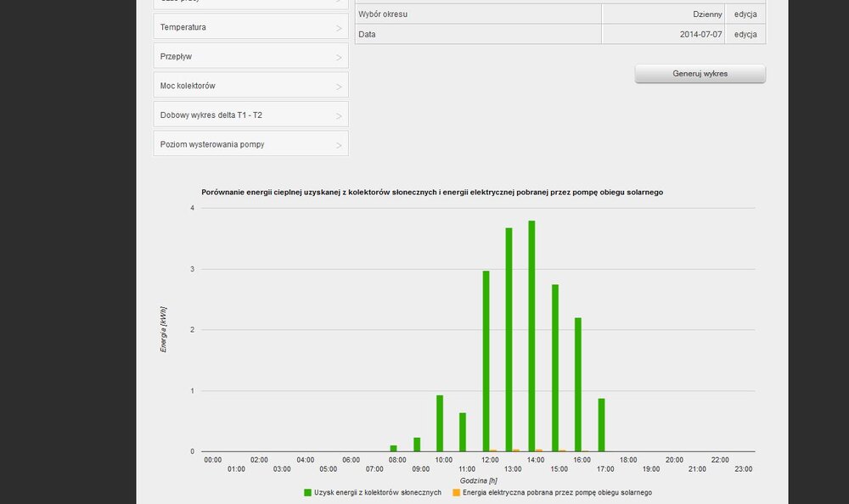Image resolution: width=849 pixels, height=504 pixels.
Task: Toggle the Uzysk energii z kolektorów legend label
Action: click(x=377, y=493)
